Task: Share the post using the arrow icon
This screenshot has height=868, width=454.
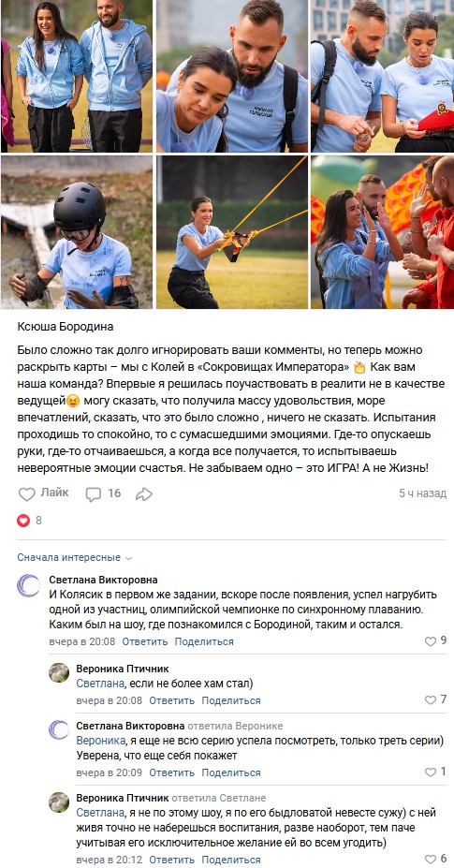Action: [x=144, y=493]
